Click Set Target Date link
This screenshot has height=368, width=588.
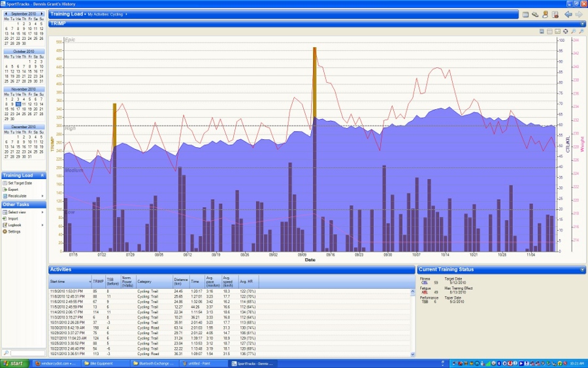tap(20, 183)
